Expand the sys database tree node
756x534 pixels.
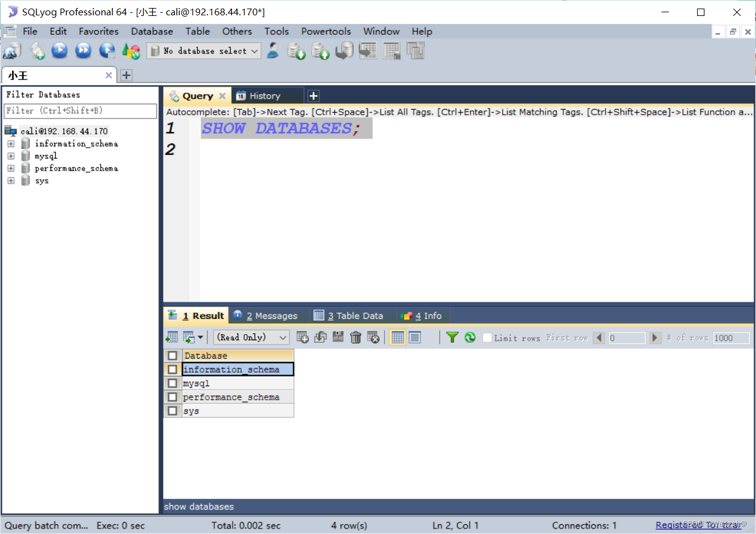click(x=10, y=180)
